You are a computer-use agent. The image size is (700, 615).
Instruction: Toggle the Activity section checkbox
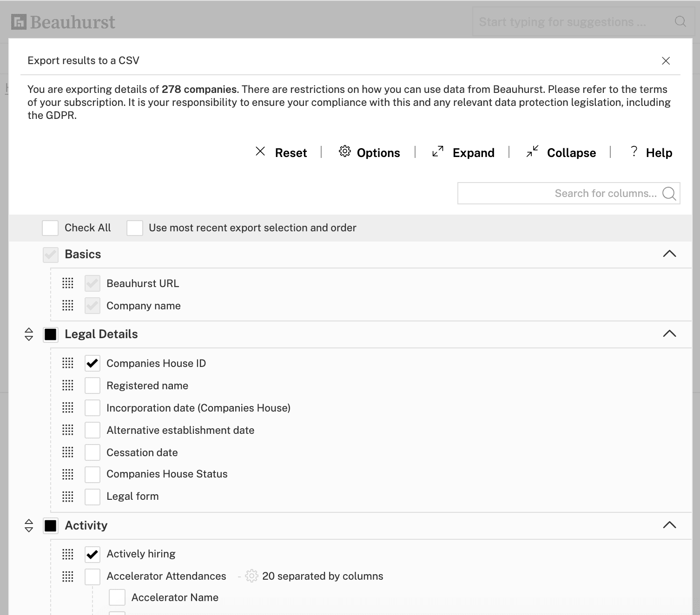point(51,526)
